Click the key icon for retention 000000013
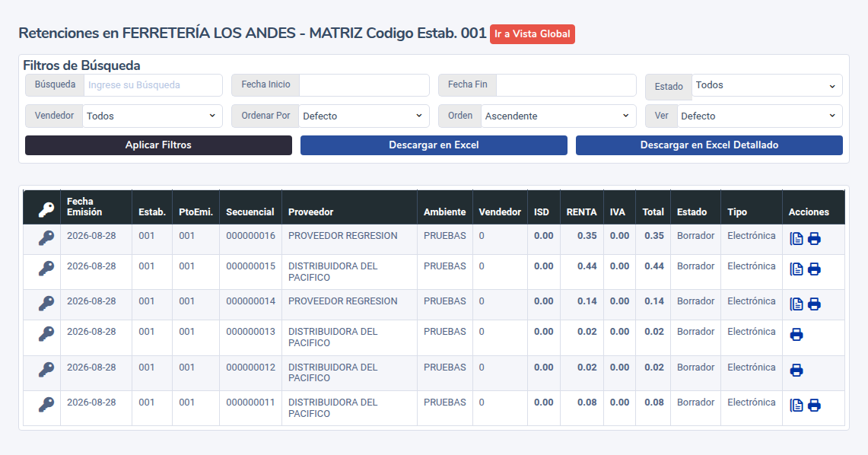This screenshot has width=868, height=455. tap(46, 334)
